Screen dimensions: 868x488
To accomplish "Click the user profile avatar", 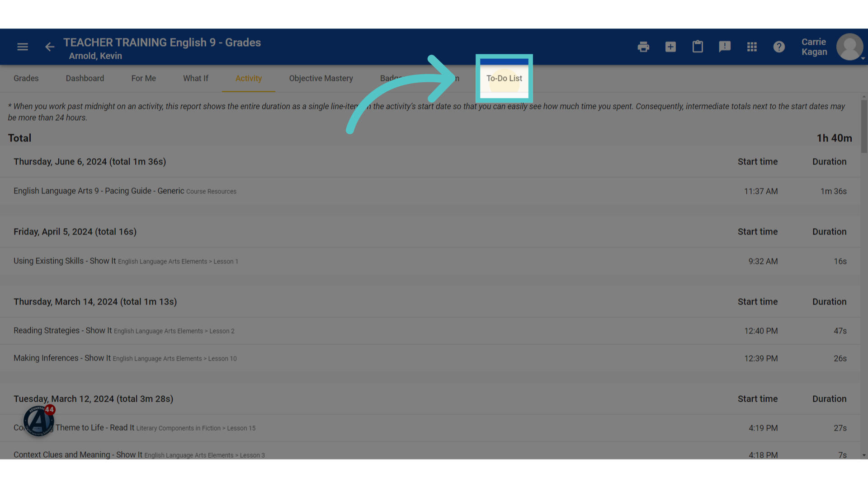I will pos(849,47).
